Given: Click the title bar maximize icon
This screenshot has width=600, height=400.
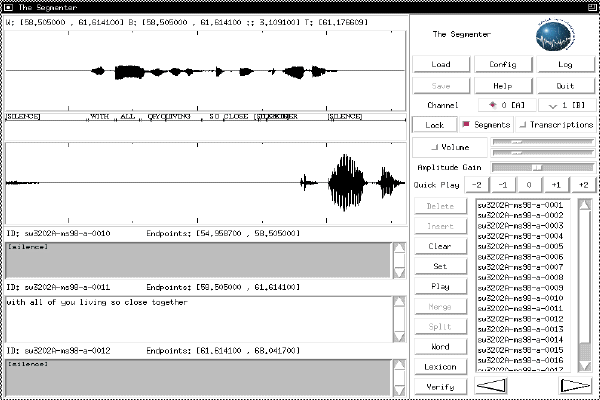Looking at the screenshot, I should tap(592, 7).
